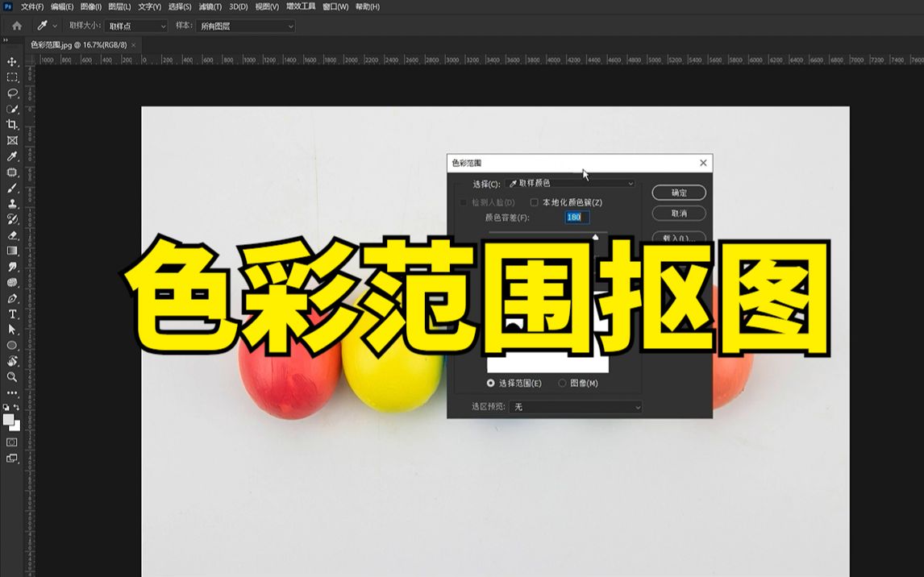Viewport: 924px width, 577px height.
Task: Select the Spot Healing Brush tool
Action: 12,172
